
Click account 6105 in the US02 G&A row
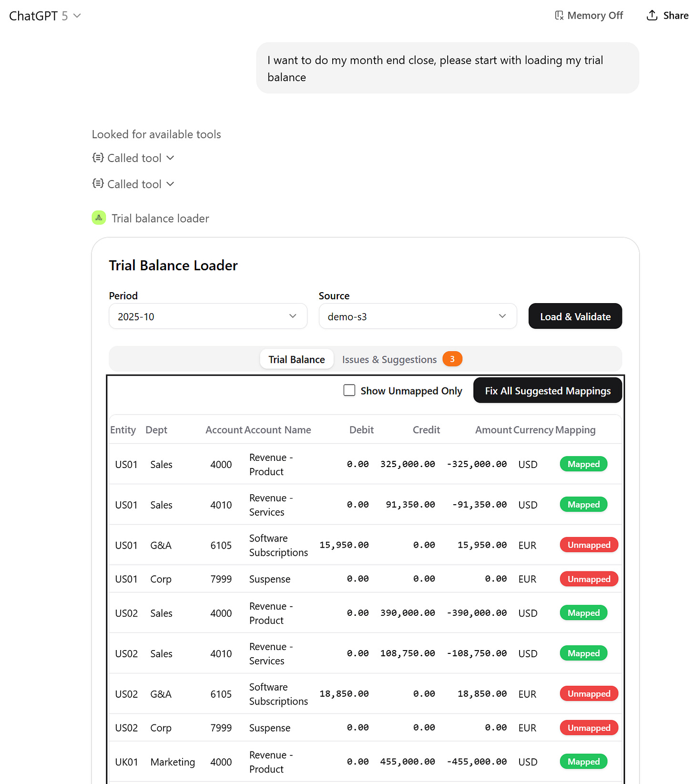click(x=221, y=694)
